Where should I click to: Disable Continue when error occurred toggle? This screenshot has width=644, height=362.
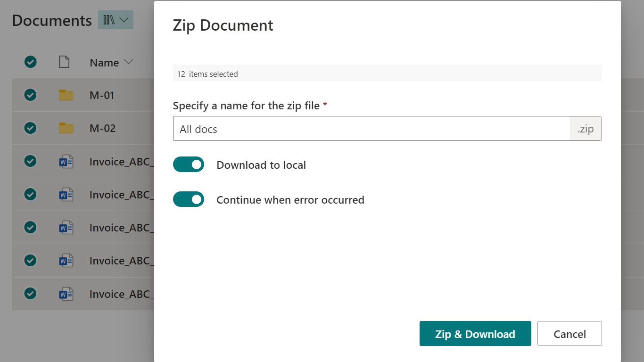pos(189,199)
